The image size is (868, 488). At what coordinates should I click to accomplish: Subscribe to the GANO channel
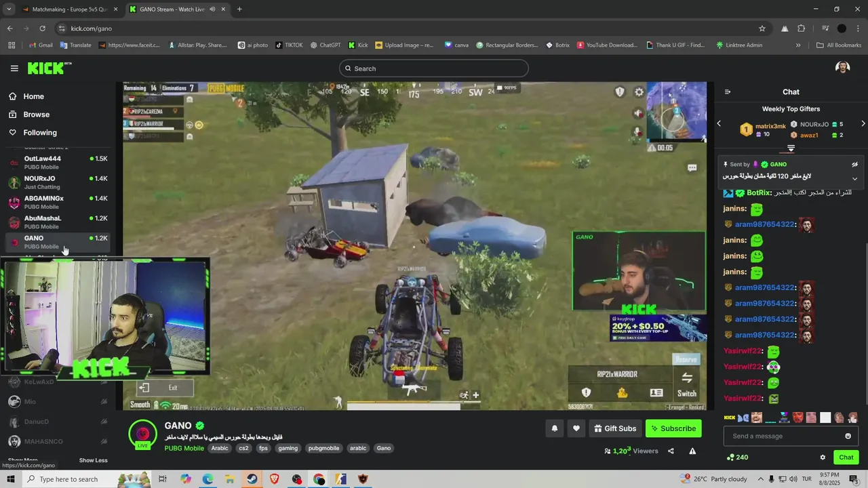[673, 428]
